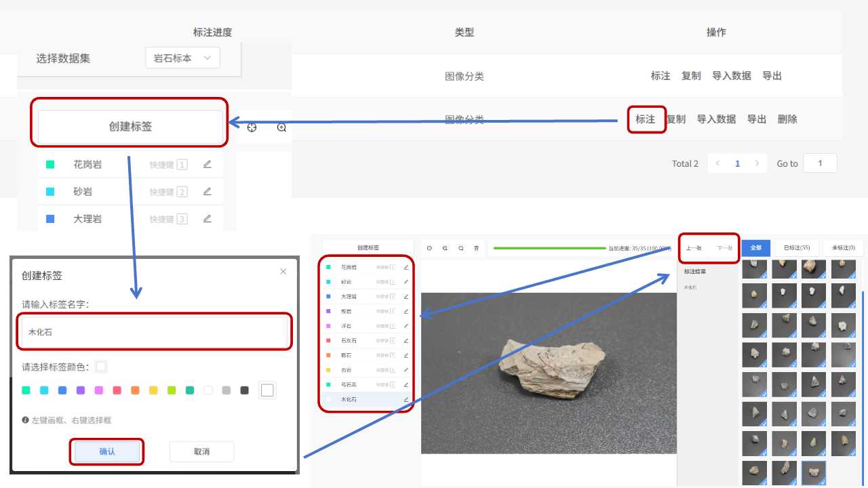Click the 删除 link in operations column
The width and height of the screenshot is (868, 488).
787,119
